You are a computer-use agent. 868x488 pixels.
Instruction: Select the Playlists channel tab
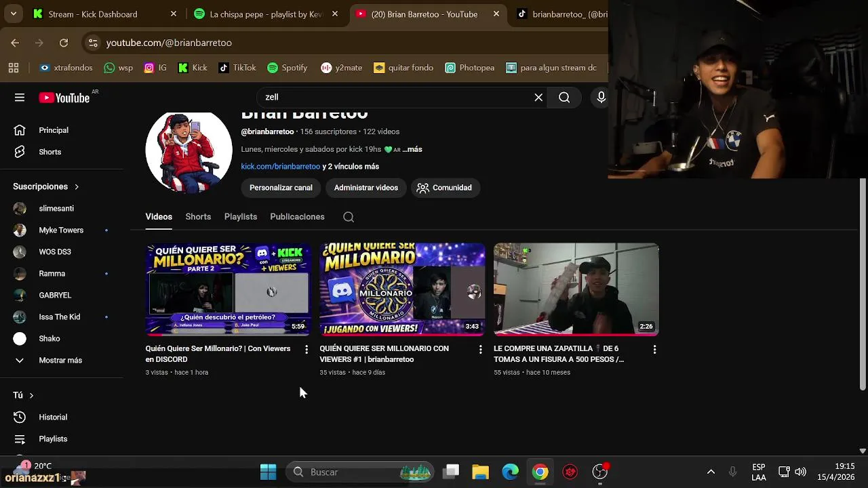241,217
